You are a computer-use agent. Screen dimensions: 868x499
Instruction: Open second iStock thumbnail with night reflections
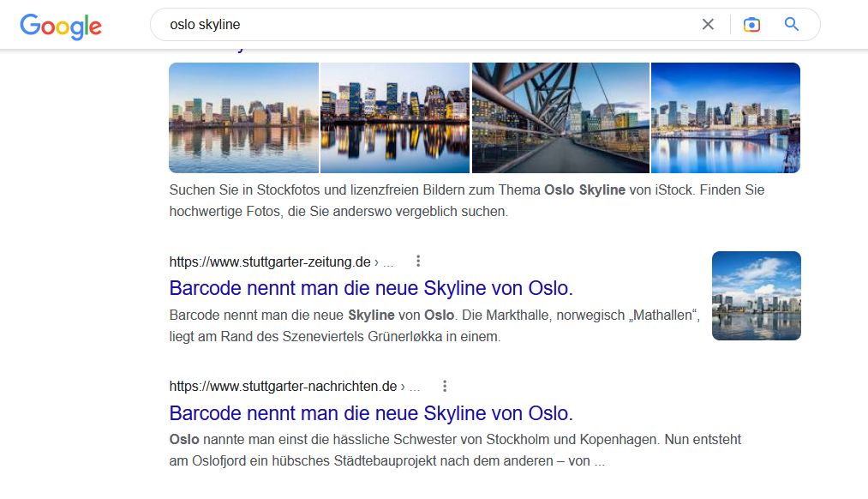[x=394, y=117]
